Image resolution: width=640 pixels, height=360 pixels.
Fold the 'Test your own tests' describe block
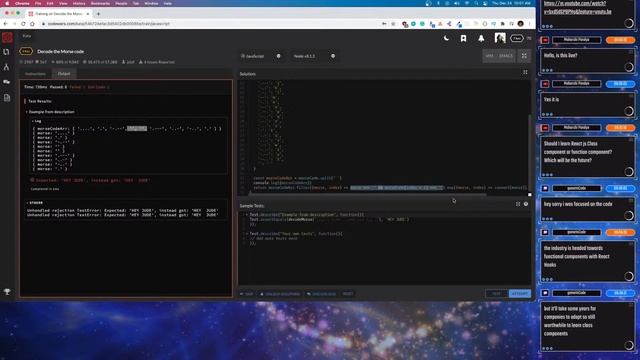coord(247,234)
